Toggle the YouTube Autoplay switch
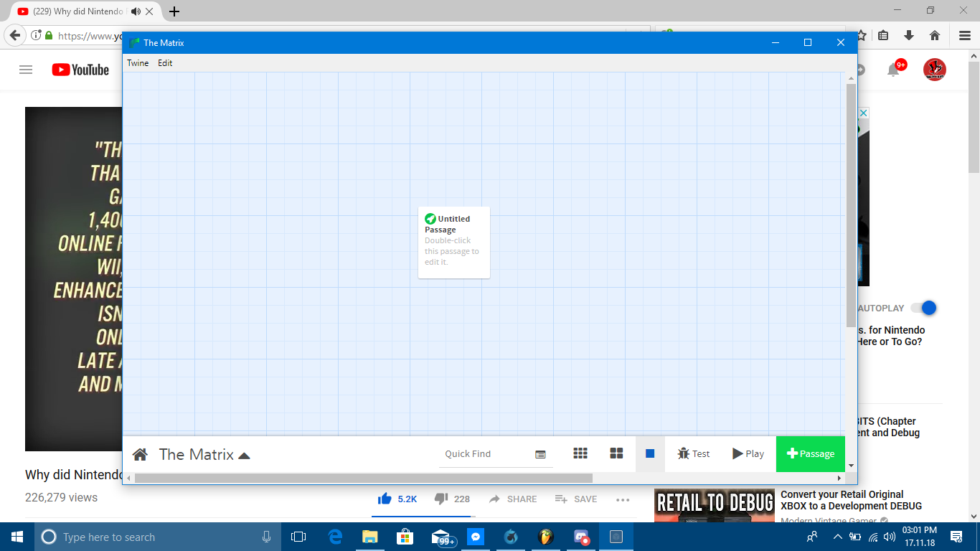Image resolution: width=980 pixels, height=551 pixels. pyautogui.click(x=924, y=308)
